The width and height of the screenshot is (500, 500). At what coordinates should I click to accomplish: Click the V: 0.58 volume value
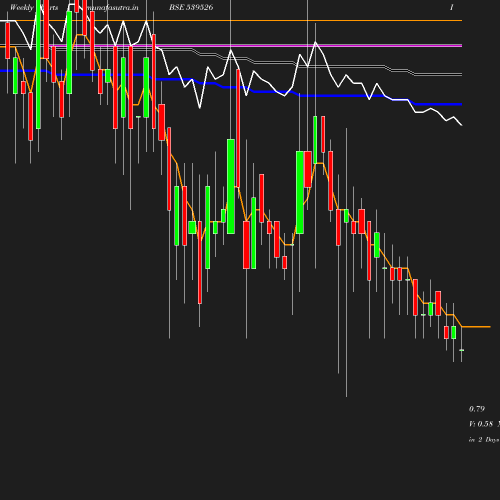tap(481, 424)
